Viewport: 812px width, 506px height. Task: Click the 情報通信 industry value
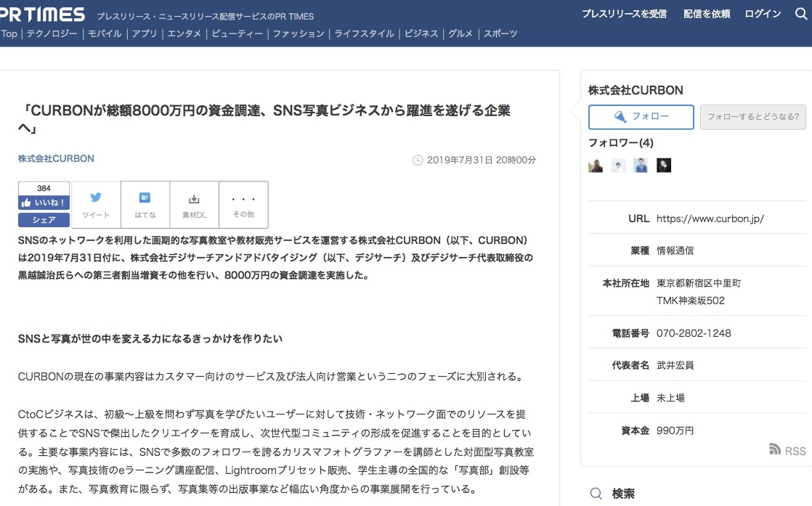coord(675,251)
